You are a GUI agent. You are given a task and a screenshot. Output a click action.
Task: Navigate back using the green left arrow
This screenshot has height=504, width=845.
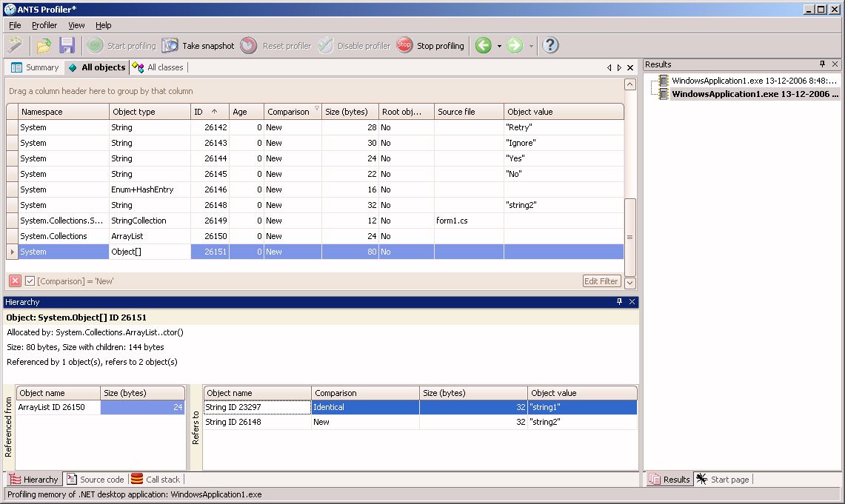(483, 46)
